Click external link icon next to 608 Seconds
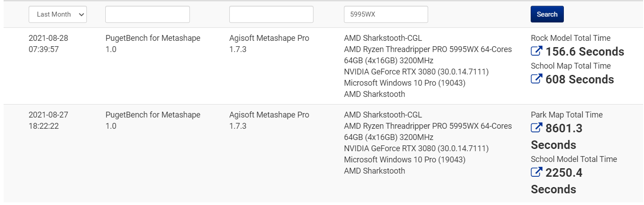The height and width of the screenshot is (205, 644). point(537,79)
